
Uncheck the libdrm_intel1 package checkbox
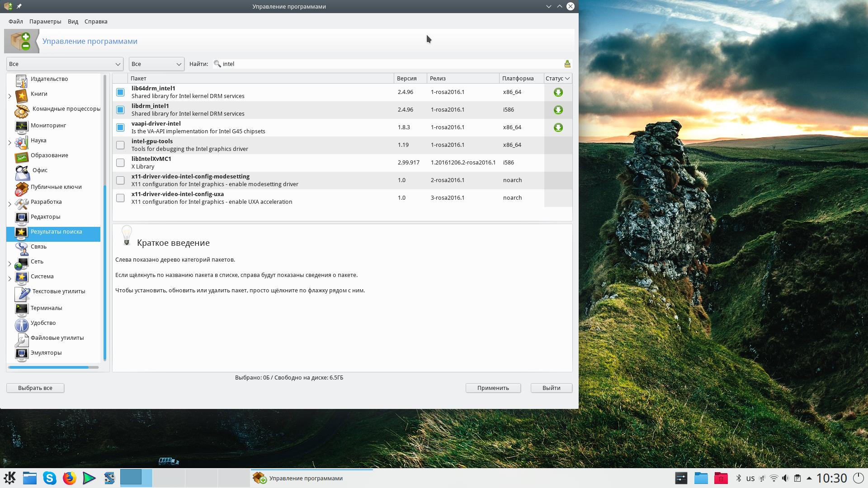point(120,110)
